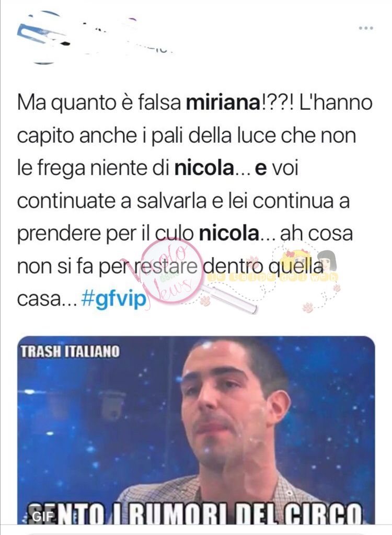Click bold nicola after 'niente di'
Viewport: 392px width, 535px height.
(x=204, y=169)
